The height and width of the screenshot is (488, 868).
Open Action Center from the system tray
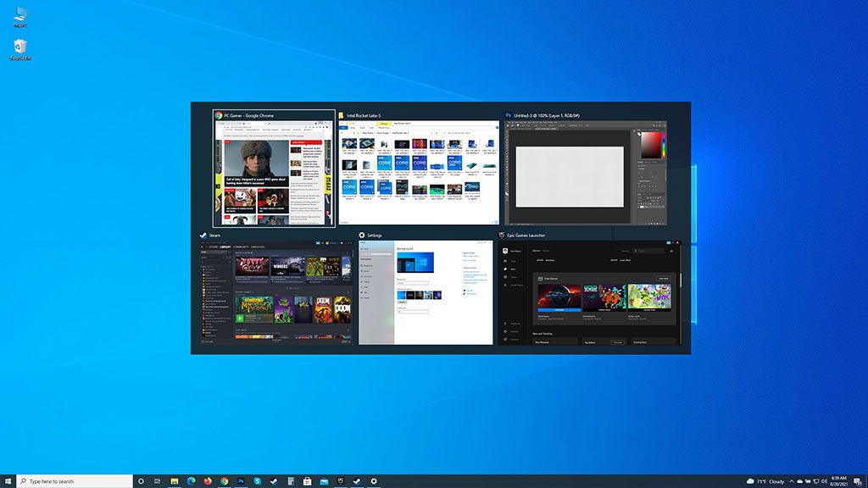click(856, 480)
